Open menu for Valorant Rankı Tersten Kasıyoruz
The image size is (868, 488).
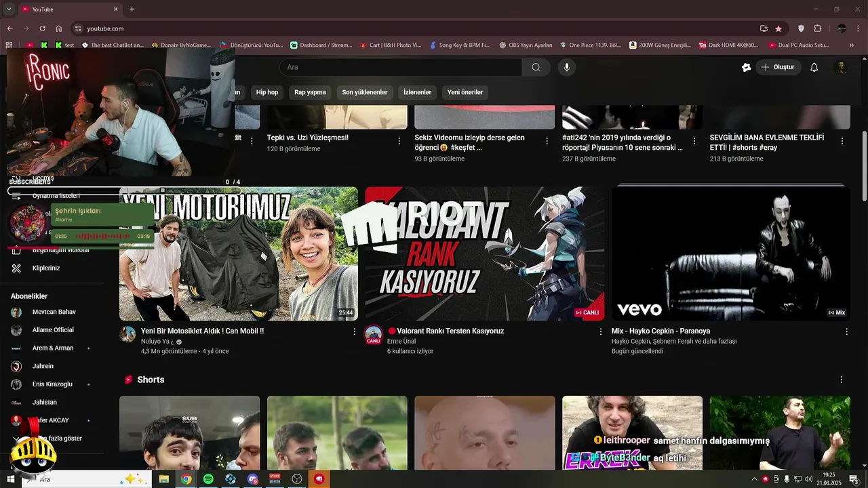click(600, 332)
